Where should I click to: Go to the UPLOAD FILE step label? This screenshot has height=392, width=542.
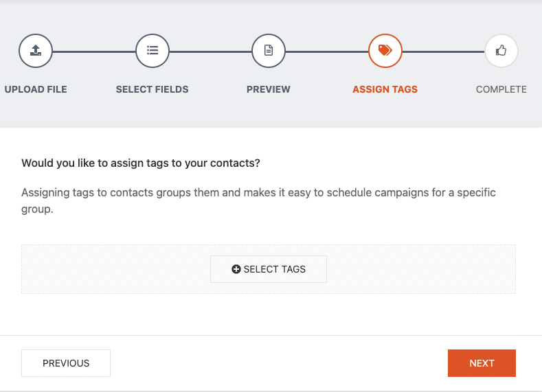pyautogui.click(x=36, y=89)
